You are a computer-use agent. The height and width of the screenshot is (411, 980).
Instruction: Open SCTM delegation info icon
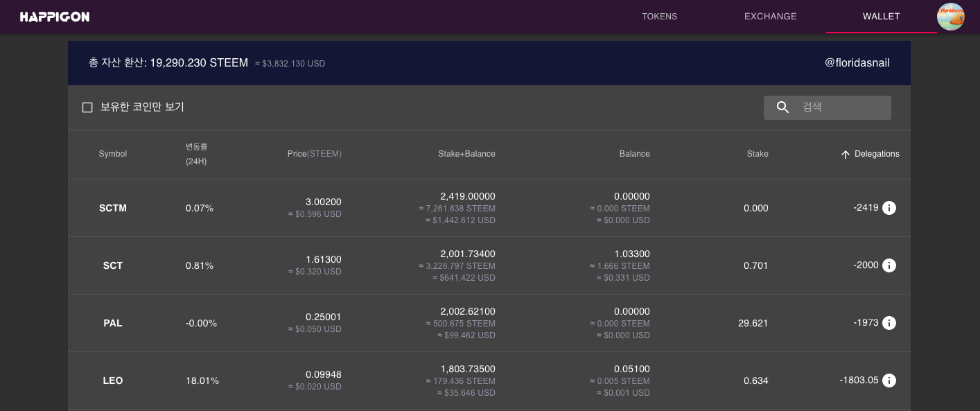[889, 208]
